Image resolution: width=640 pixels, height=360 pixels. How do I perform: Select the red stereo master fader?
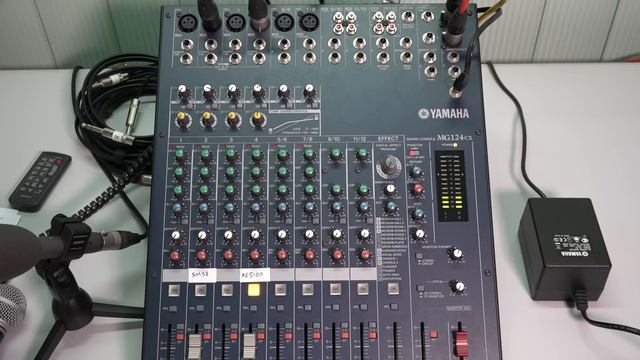pyautogui.click(x=461, y=344)
